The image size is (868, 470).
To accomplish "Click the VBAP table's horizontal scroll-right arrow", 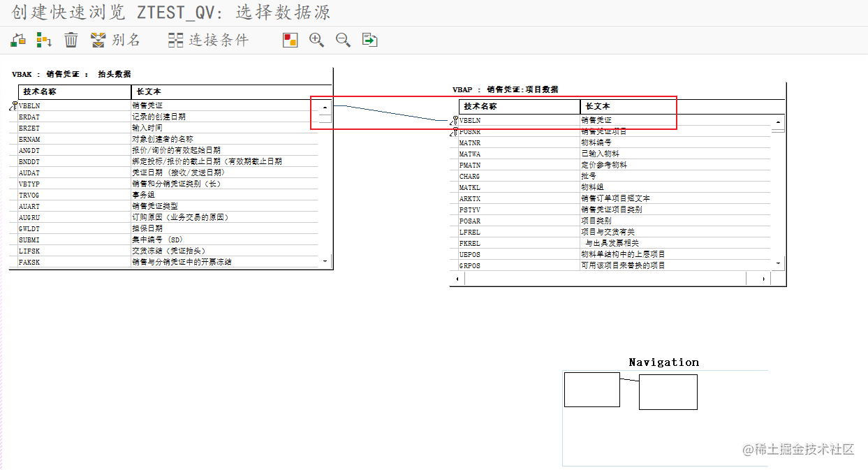I will (x=763, y=279).
